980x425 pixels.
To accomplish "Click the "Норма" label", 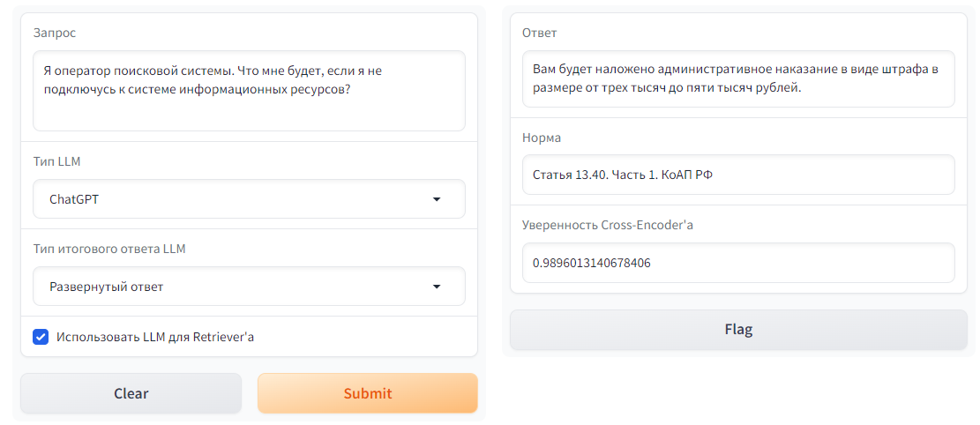I will (542, 138).
